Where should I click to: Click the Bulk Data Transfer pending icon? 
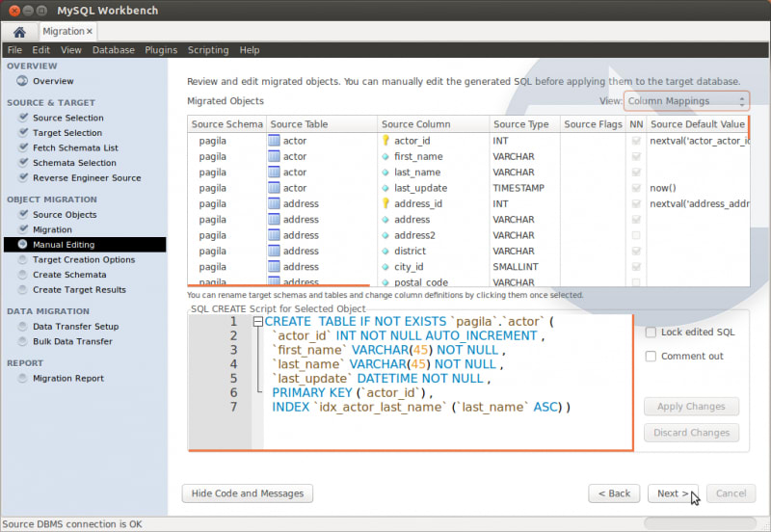[22, 341]
